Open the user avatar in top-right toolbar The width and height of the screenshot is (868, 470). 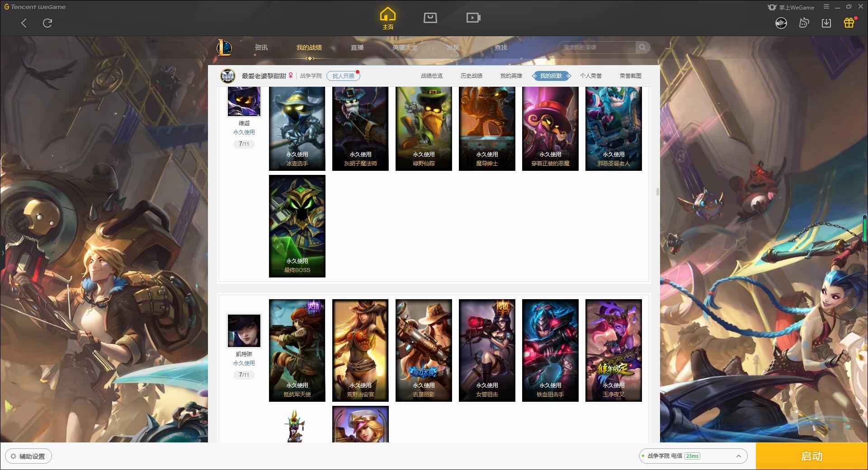[781, 23]
